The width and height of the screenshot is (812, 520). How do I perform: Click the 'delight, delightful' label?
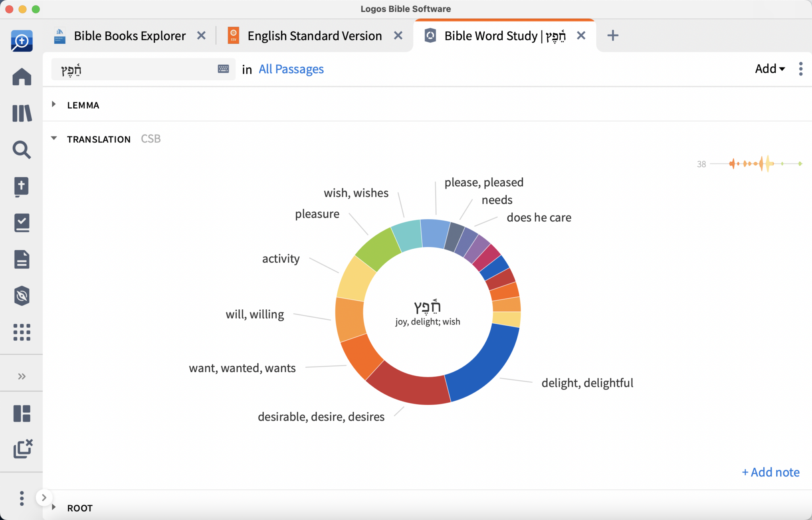(587, 383)
